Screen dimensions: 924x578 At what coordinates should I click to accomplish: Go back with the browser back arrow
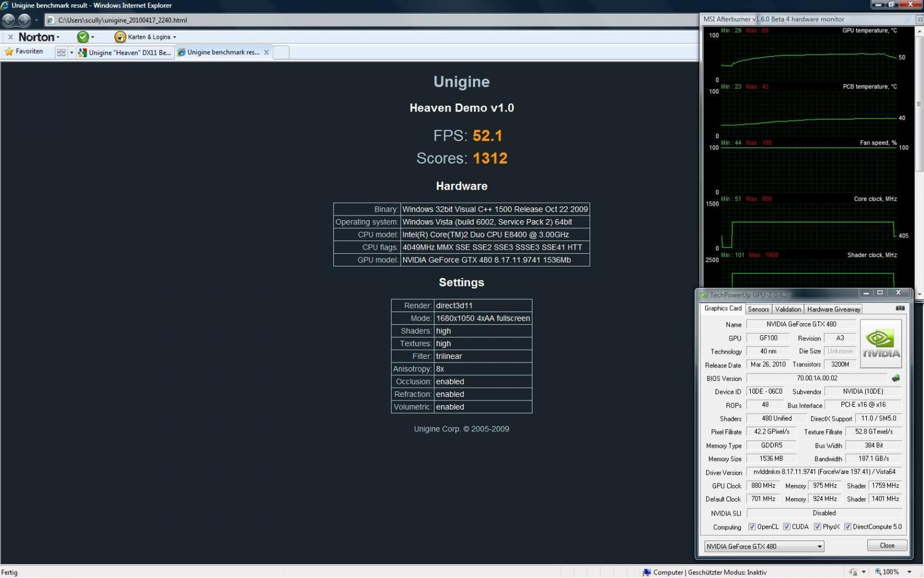[9, 20]
